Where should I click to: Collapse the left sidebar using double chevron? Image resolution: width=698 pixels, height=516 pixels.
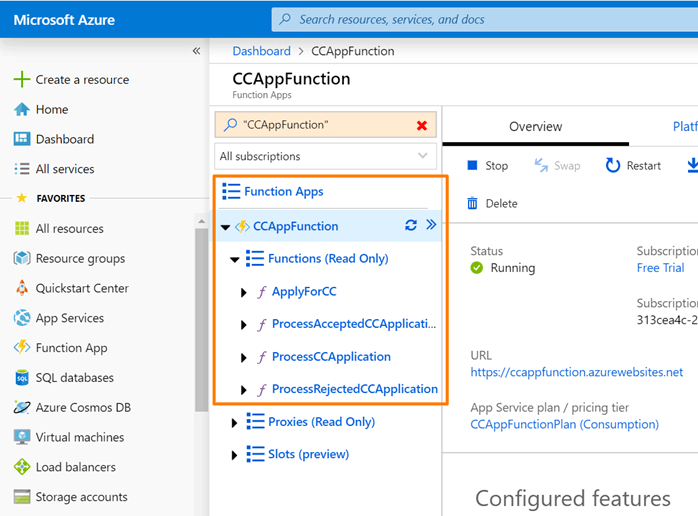(x=196, y=51)
